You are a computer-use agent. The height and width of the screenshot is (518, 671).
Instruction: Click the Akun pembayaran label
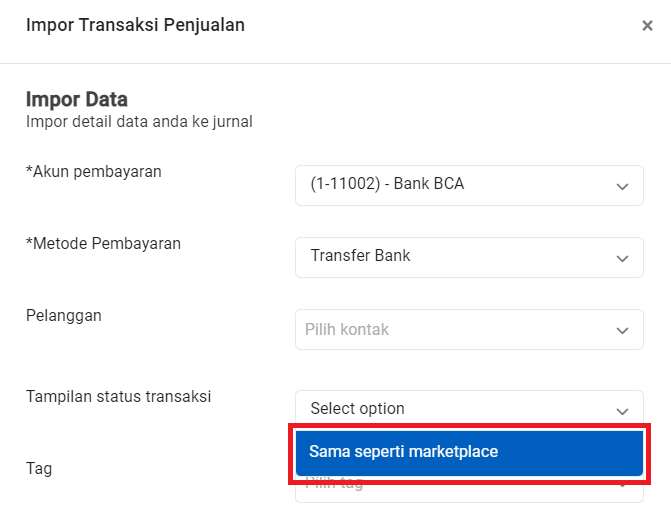(93, 171)
